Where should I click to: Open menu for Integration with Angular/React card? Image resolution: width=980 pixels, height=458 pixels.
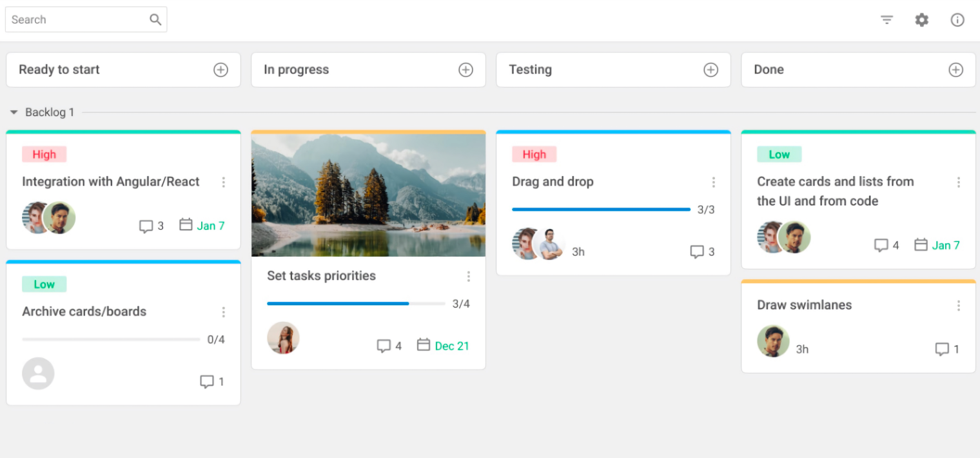[224, 182]
